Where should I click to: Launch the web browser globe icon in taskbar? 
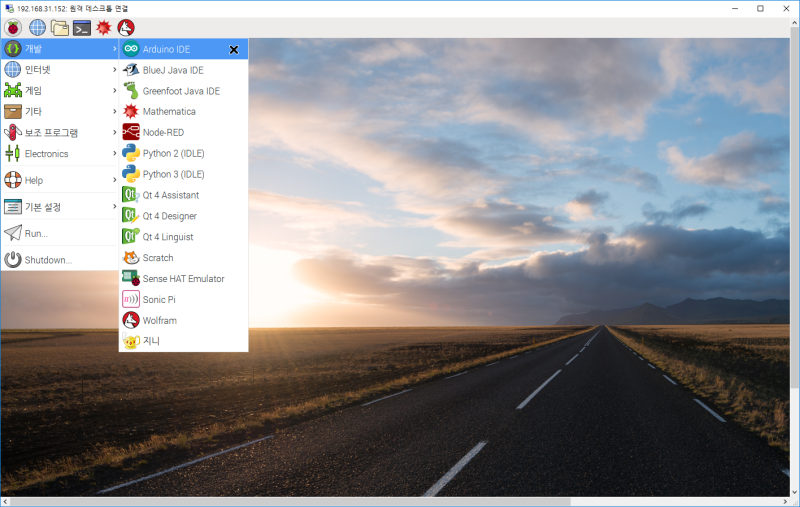(37, 28)
